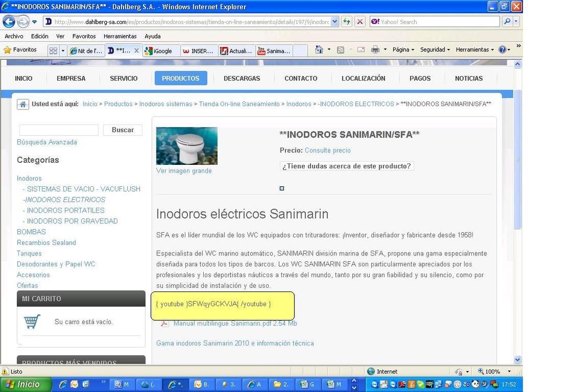Open the folder taskbar button labeled 2.
The image size is (576, 392).
point(281,384)
